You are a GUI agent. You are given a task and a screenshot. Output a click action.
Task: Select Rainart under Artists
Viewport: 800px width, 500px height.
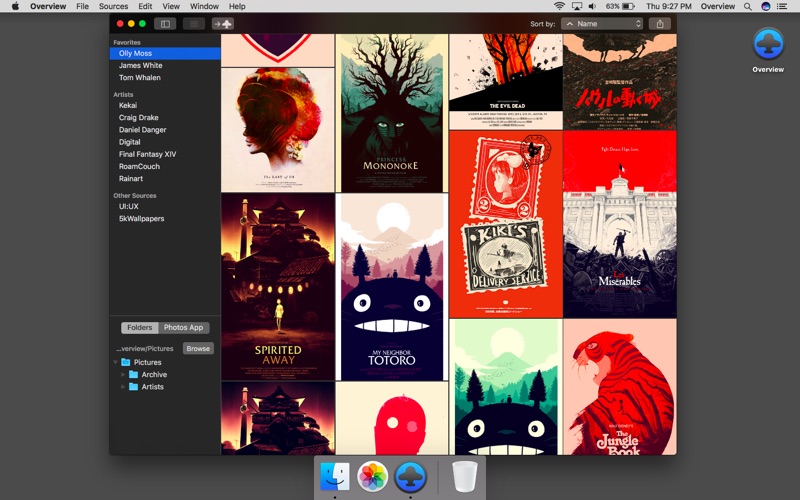[x=165, y=179]
